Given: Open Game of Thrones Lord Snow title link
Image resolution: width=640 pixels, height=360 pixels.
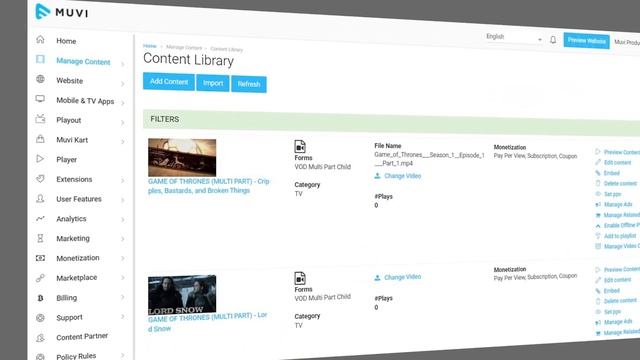Looking at the screenshot, I should click(207, 322).
